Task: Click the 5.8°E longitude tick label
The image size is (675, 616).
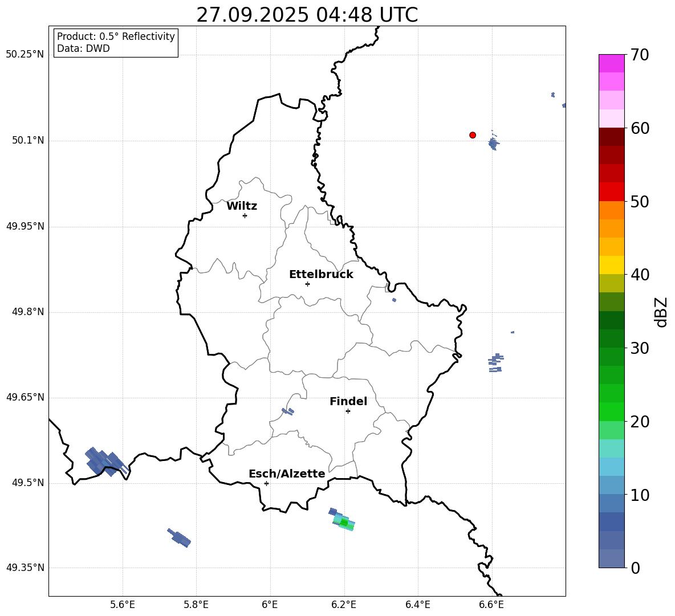Action: tap(196, 605)
